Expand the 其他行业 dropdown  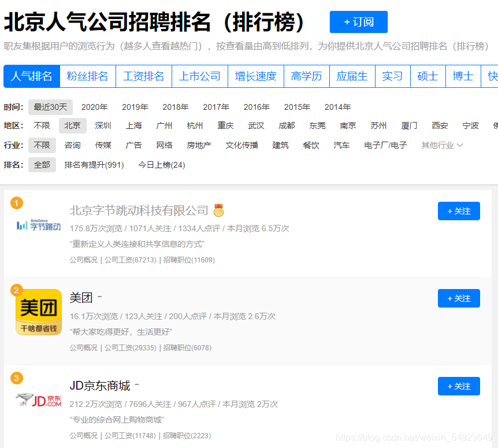tap(442, 145)
